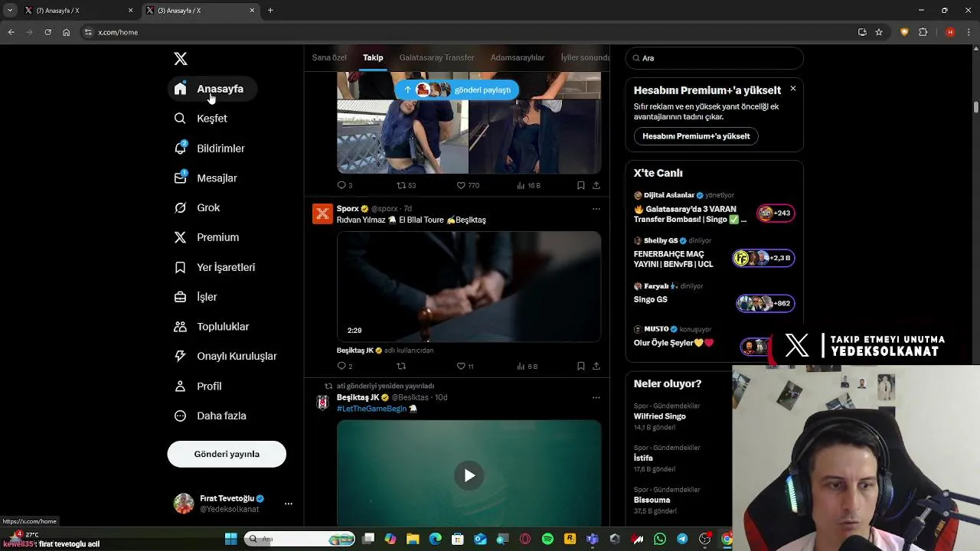The width and height of the screenshot is (980, 551).
Task: Open the Chrome profile H avatar
Action: click(x=950, y=32)
